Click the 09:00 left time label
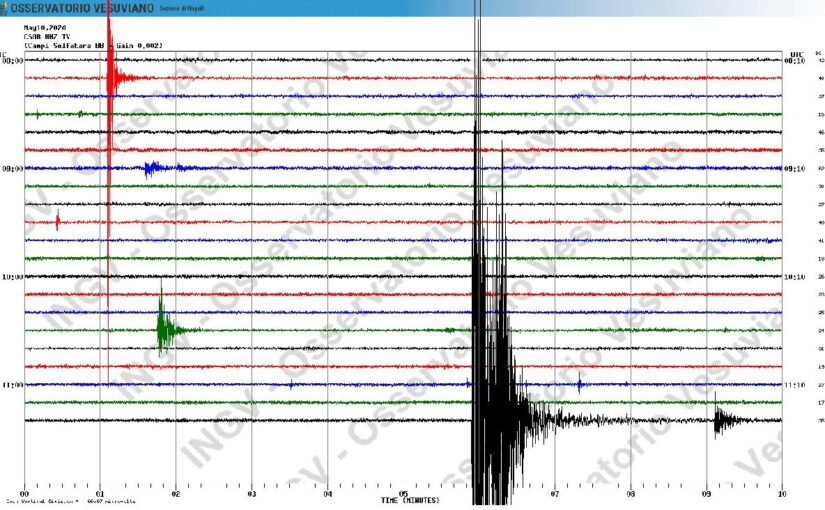Image resolution: width=825 pixels, height=510 pixels. pos(12,169)
